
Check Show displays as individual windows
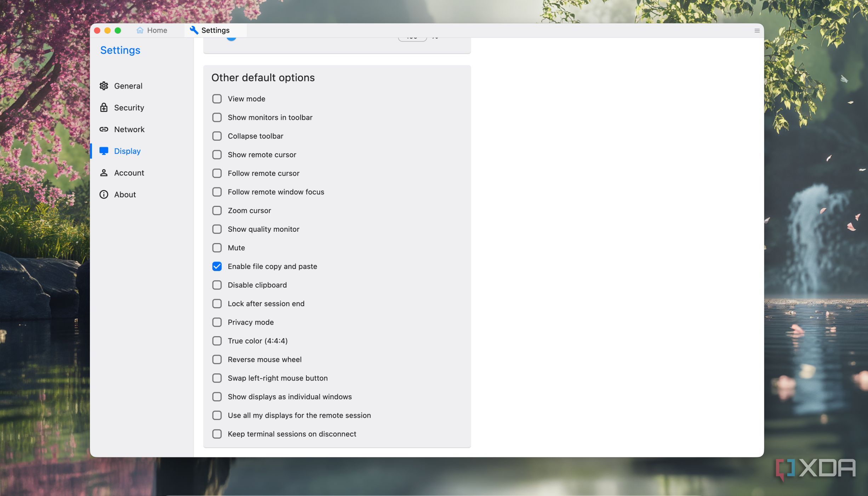[x=217, y=397]
